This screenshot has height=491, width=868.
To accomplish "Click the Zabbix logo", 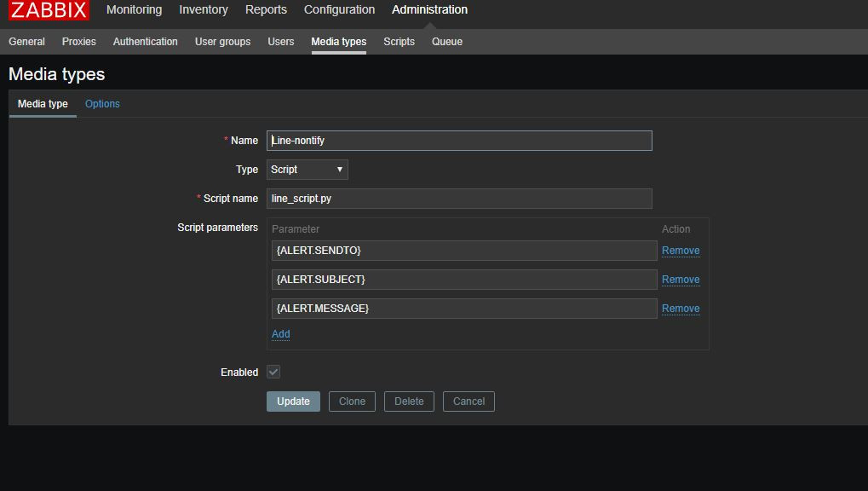I will tap(49, 10).
